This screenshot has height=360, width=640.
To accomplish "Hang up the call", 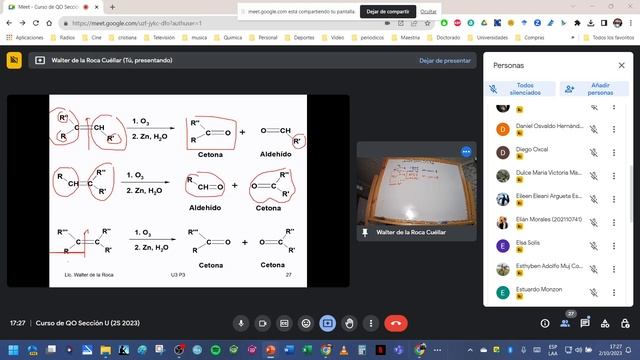I will click(x=396, y=323).
